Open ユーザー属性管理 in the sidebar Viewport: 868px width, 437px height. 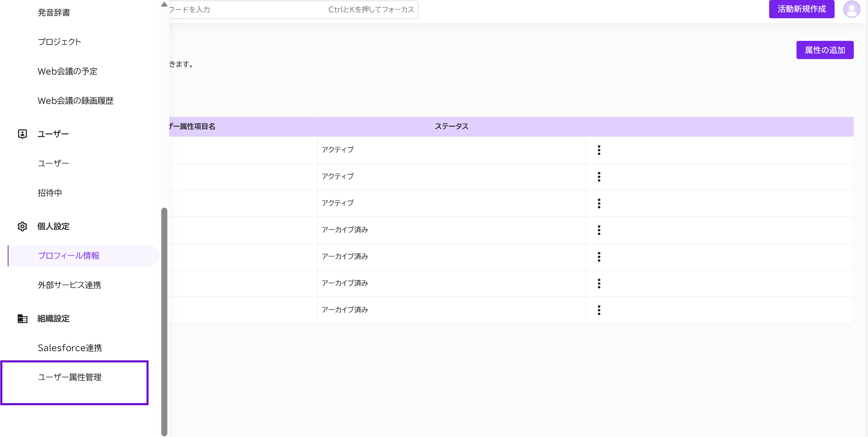pyautogui.click(x=69, y=377)
